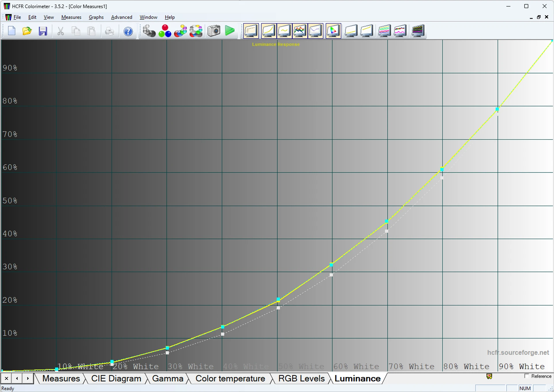The image size is (554, 392).
Task: Close the tab with the X button
Action: pos(6,378)
